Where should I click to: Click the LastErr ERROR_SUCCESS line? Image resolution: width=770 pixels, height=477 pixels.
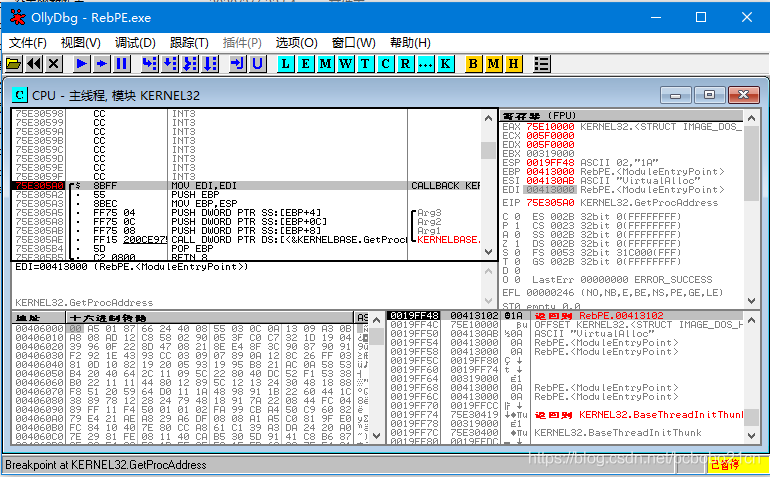coord(622,280)
